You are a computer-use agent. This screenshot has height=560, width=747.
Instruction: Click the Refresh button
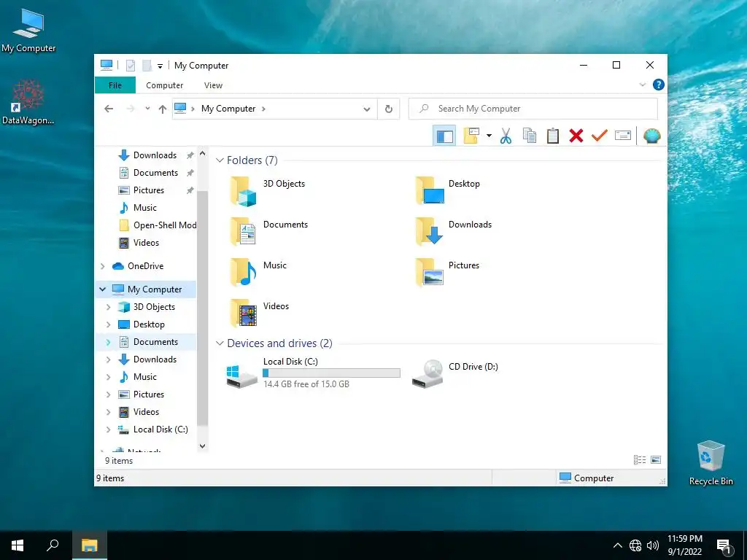point(389,109)
